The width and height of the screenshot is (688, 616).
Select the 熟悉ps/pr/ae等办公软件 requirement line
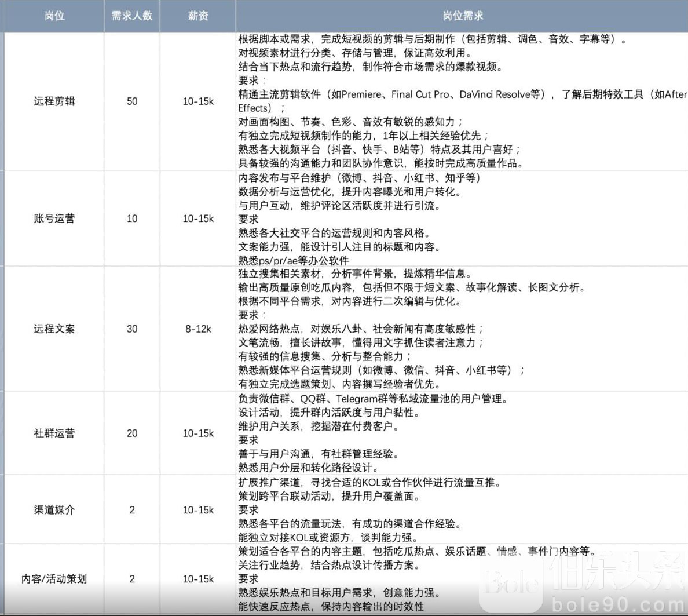click(x=294, y=261)
